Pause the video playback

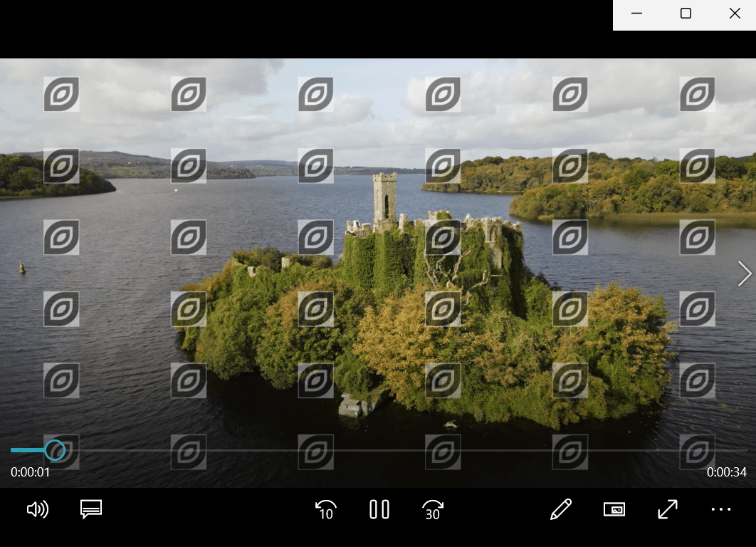[379, 509]
